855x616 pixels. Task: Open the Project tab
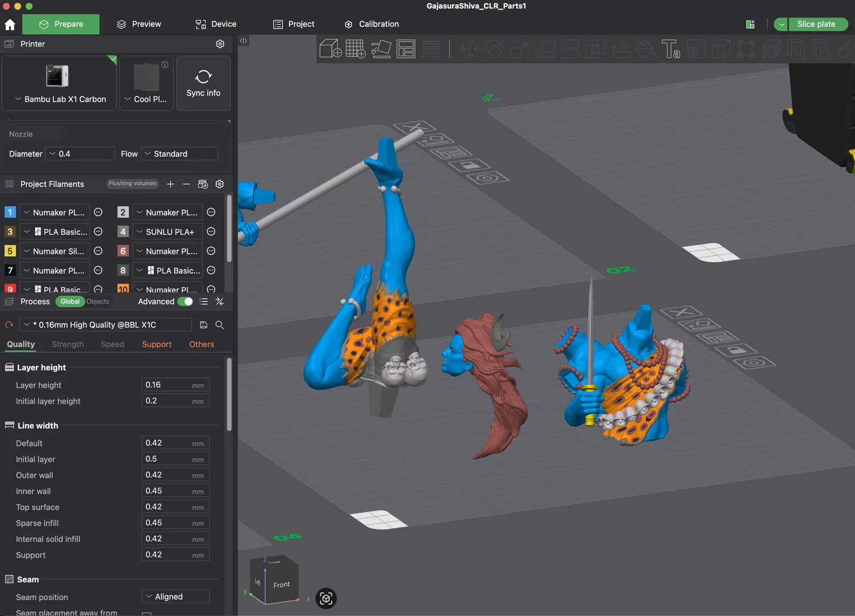coord(294,24)
